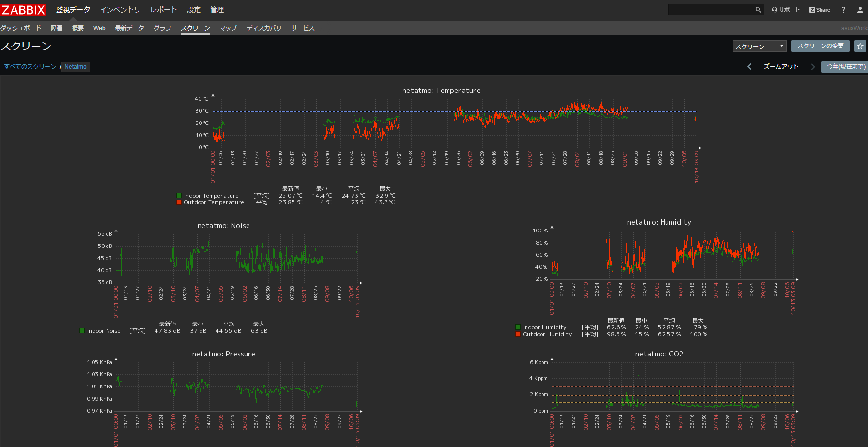Screen dimensions: 868x447
Task: Click the ズームアウト button
Action: coord(781,67)
